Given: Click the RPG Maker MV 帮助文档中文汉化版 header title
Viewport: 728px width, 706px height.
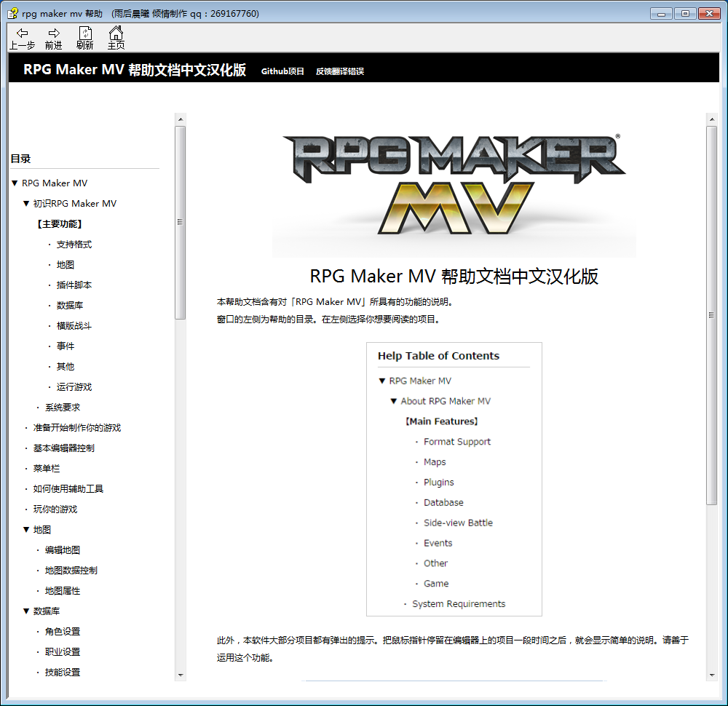Looking at the screenshot, I should [135, 70].
